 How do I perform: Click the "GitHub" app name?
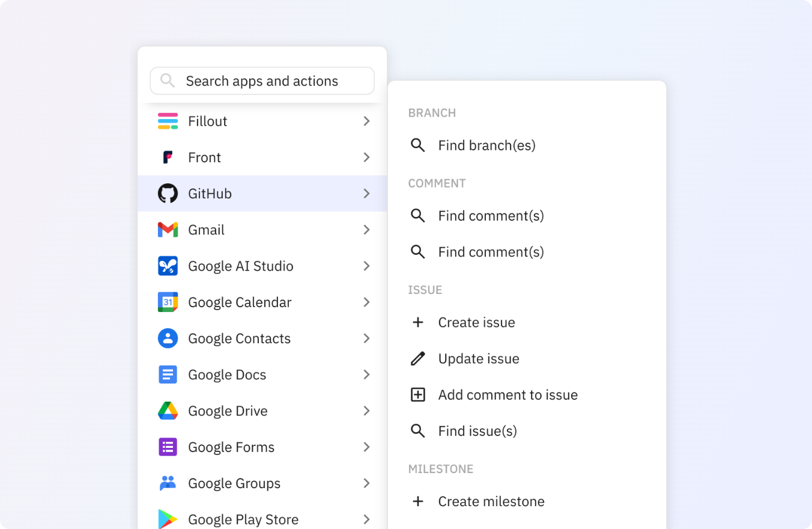[210, 194]
